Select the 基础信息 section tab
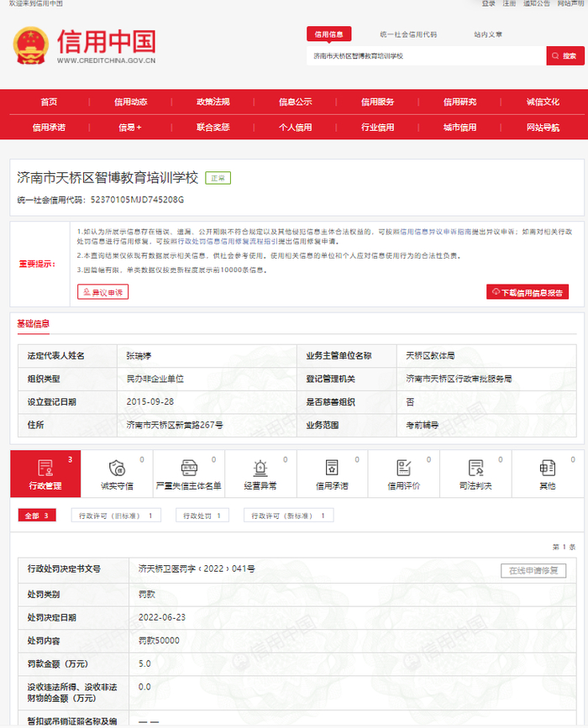This screenshot has width=588, height=728. pyautogui.click(x=33, y=323)
